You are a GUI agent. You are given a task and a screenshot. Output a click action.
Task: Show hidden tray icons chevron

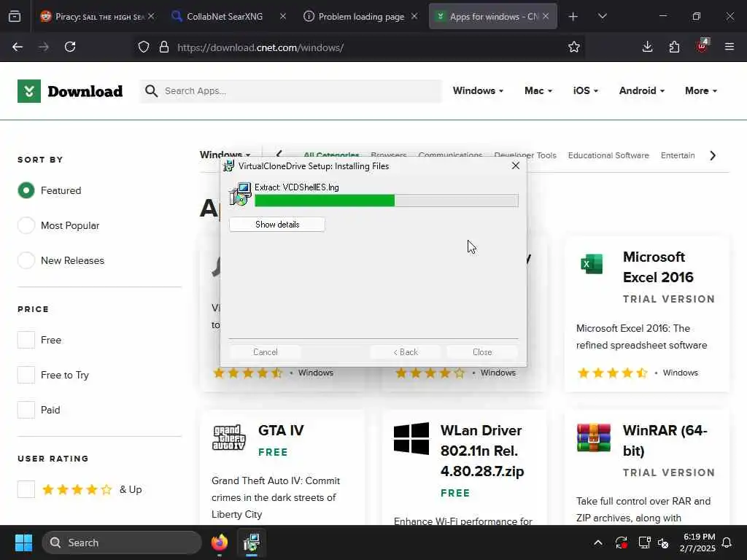pyautogui.click(x=598, y=542)
